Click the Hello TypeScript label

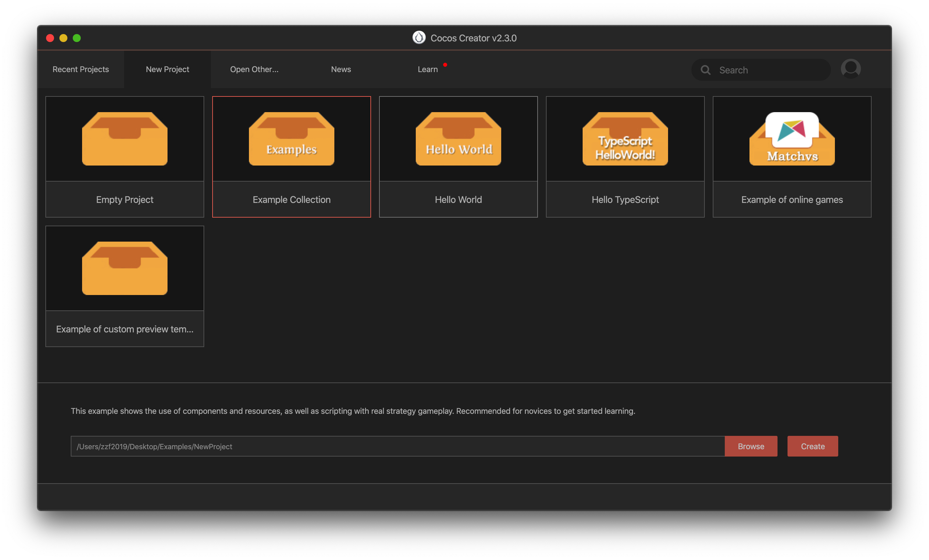coord(625,200)
